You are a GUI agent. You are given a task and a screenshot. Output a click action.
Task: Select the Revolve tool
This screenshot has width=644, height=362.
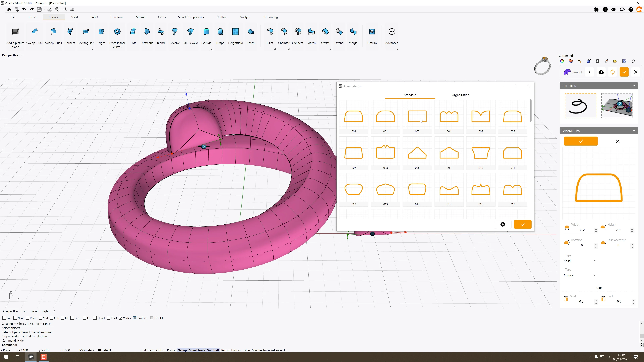pyautogui.click(x=174, y=36)
